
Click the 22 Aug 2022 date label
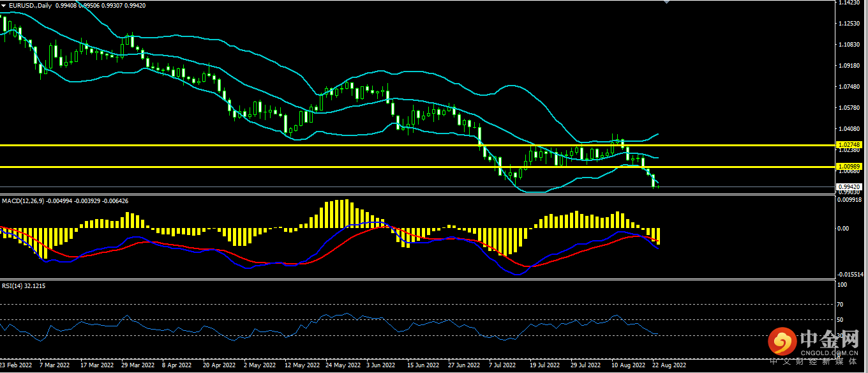(669, 366)
